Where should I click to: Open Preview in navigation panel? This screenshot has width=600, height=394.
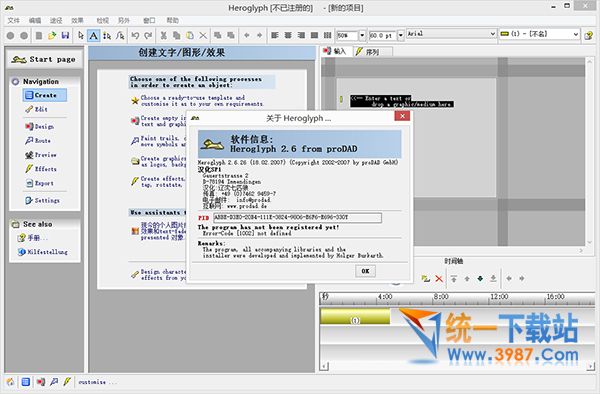41,155
